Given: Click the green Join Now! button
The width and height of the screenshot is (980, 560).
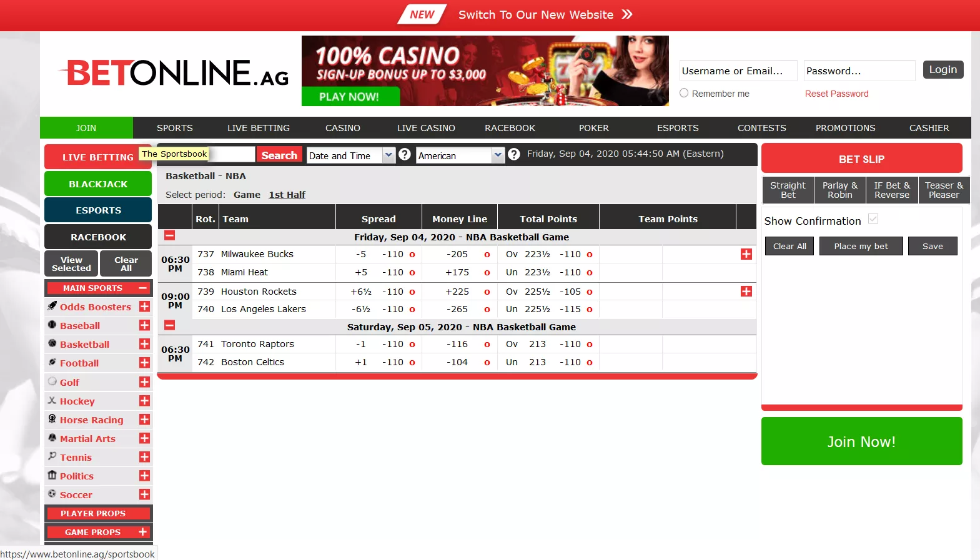Looking at the screenshot, I should 862,441.
